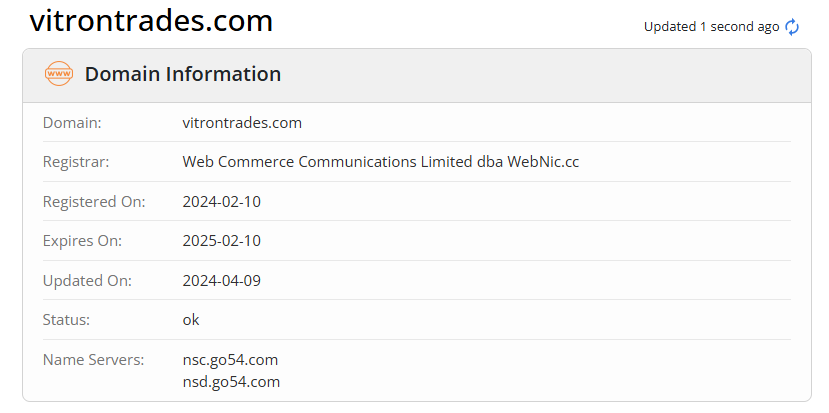Select the vitrontrades.com value in Domain row

pyautogui.click(x=242, y=123)
